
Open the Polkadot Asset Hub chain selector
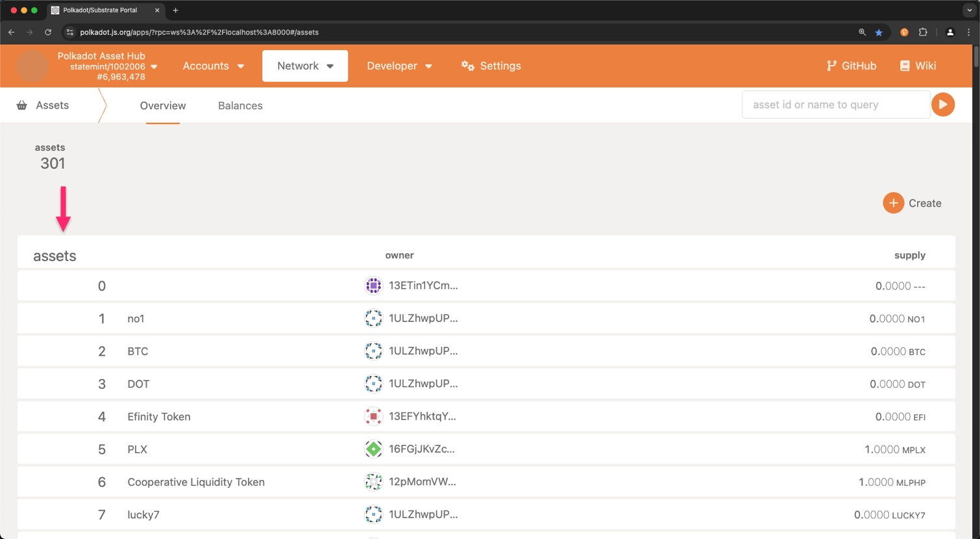coord(107,66)
